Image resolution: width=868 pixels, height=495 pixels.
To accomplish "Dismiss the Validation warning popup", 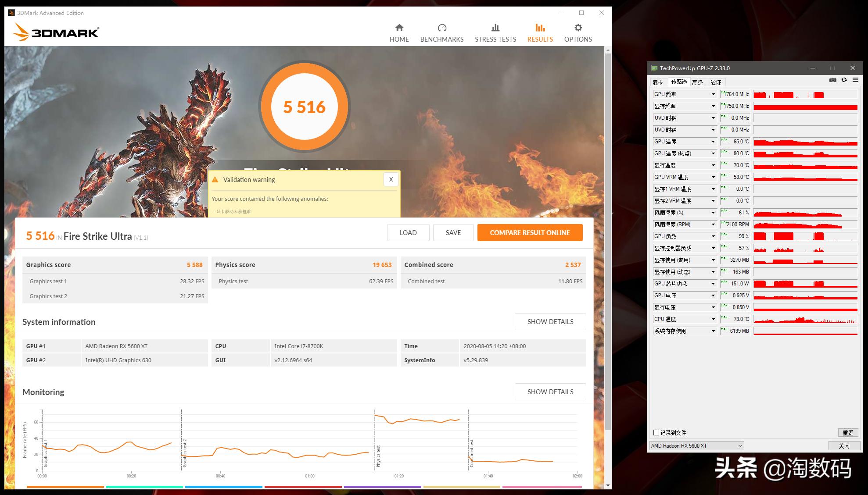I will [391, 179].
